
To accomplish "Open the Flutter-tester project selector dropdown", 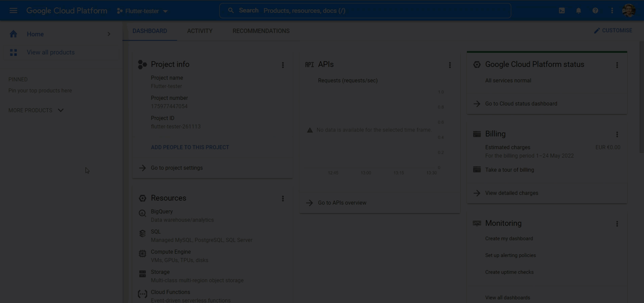I will coord(142,11).
